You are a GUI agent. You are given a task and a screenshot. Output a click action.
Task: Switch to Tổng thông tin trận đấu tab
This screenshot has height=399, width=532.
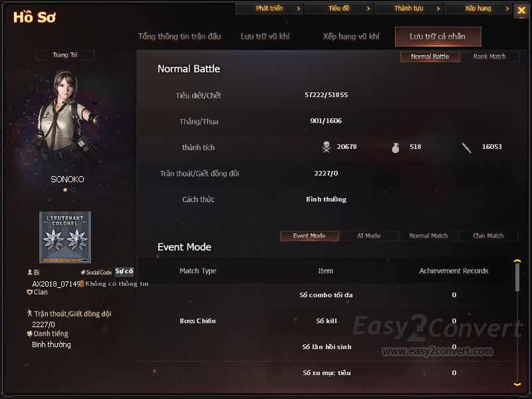[x=180, y=37]
